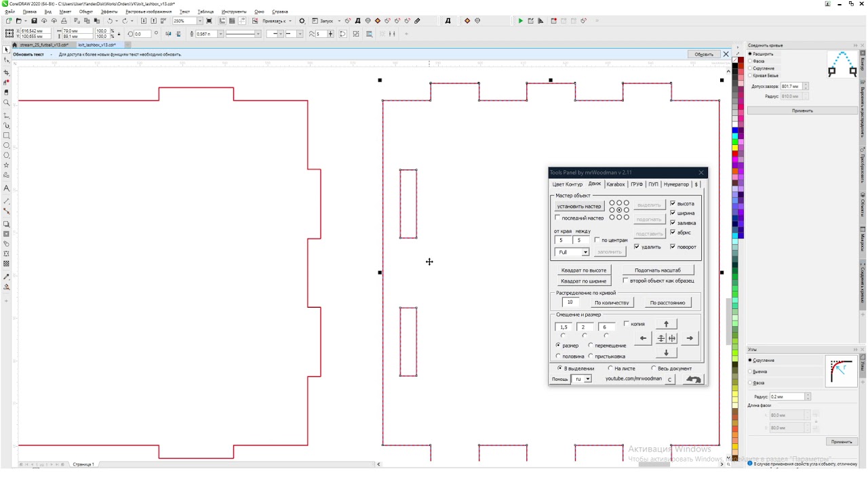Toggle the удалить checkbox

[636, 247]
